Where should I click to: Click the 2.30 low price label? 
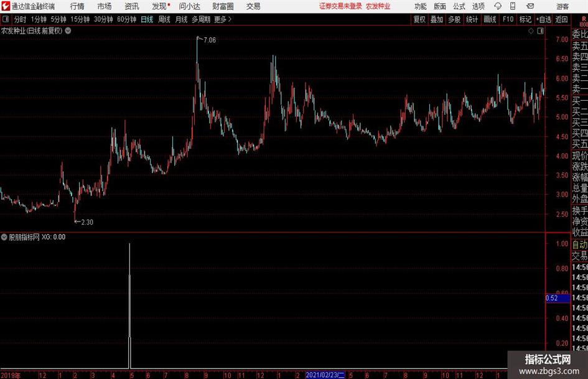[87, 222]
